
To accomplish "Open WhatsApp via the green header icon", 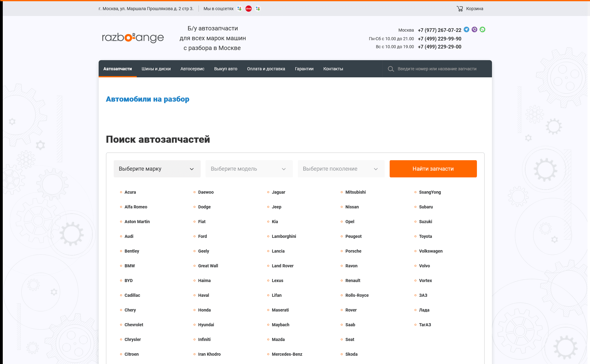I will click(482, 29).
